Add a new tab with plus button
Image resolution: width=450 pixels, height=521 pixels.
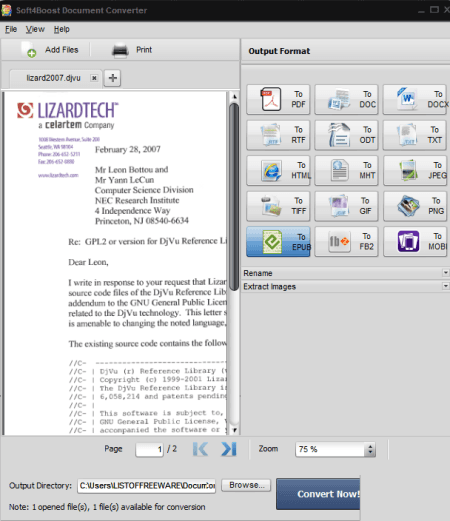tap(113, 78)
